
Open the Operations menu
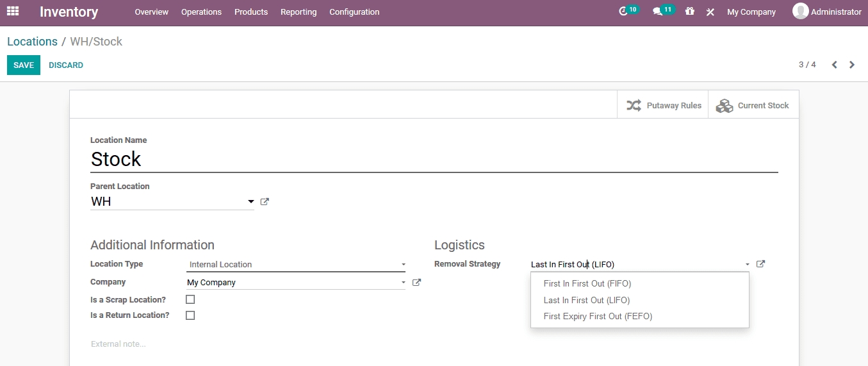(x=201, y=12)
